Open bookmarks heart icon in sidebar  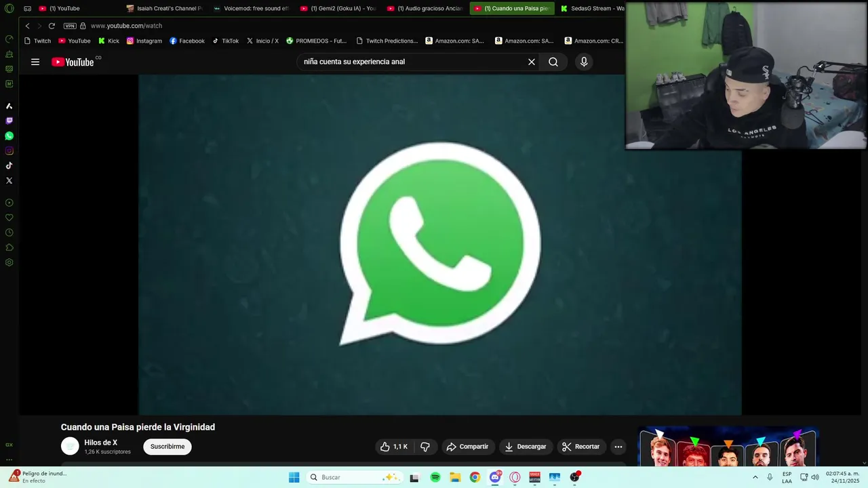pyautogui.click(x=9, y=218)
